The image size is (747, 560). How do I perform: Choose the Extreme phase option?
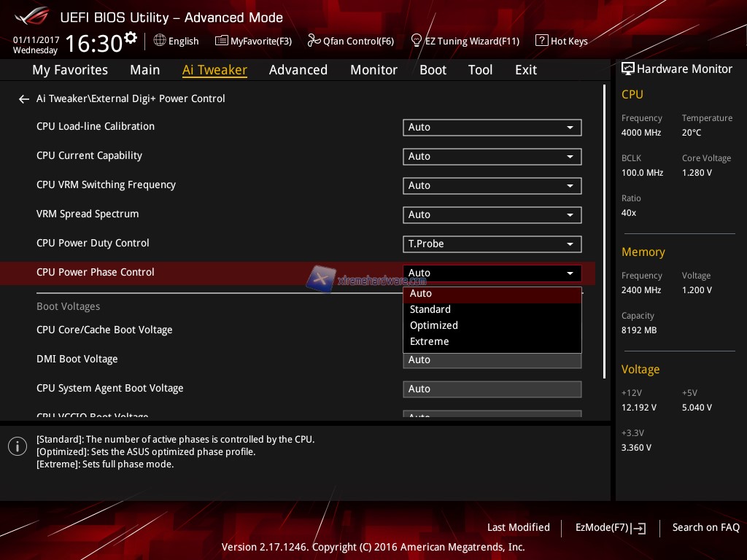point(430,341)
